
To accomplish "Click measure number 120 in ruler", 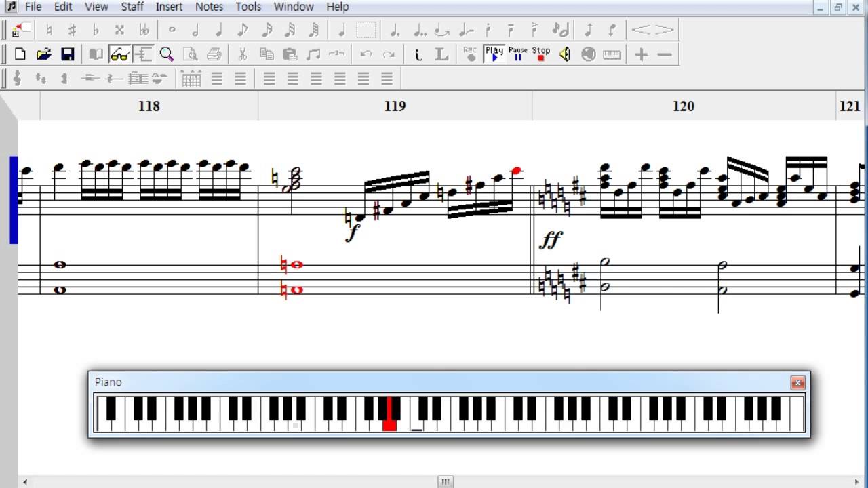I will click(684, 106).
